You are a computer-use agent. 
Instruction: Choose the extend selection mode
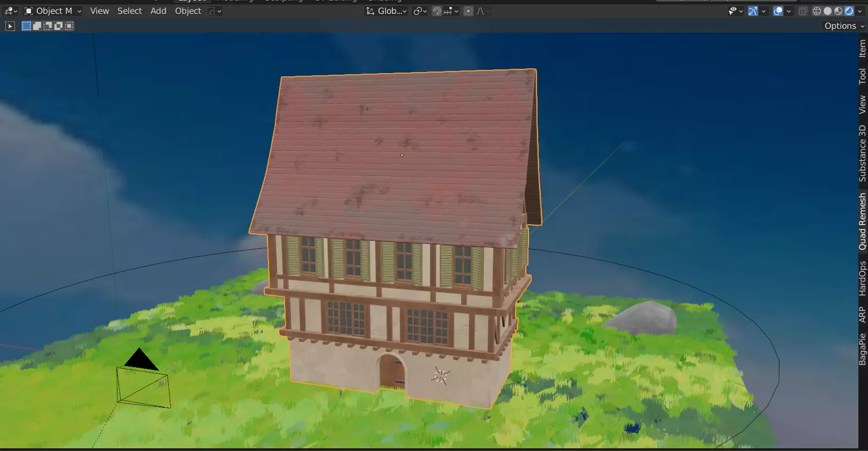click(x=37, y=26)
